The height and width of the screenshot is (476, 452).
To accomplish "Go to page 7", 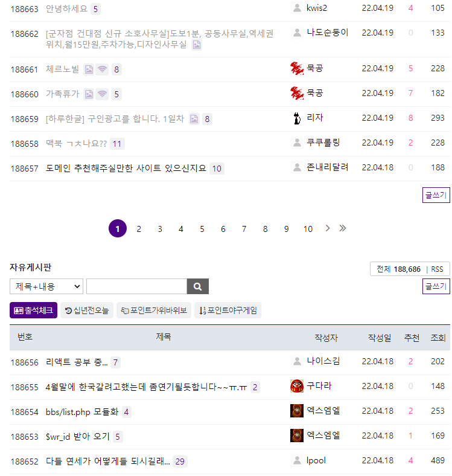I will (x=244, y=229).
